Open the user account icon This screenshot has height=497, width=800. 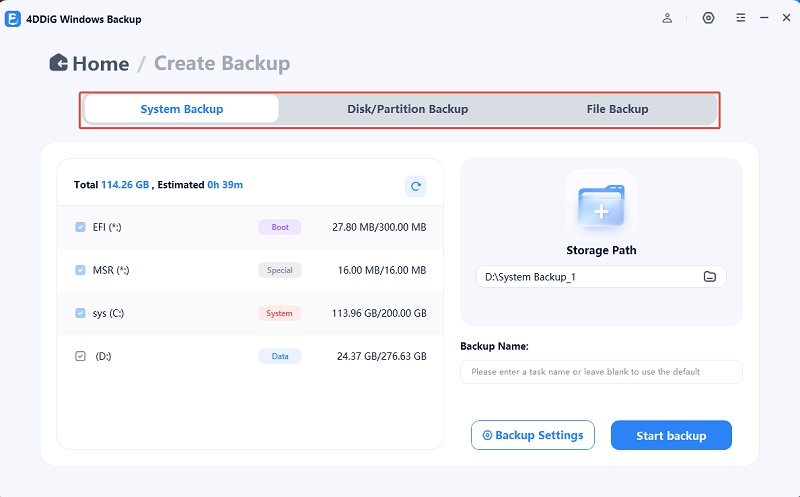(667, 18)
